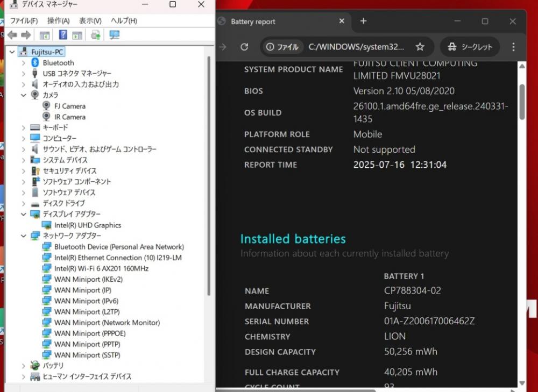Open a new browser tab with the plus
Viewport: 538px width, 392px height.
coord(363,22)
